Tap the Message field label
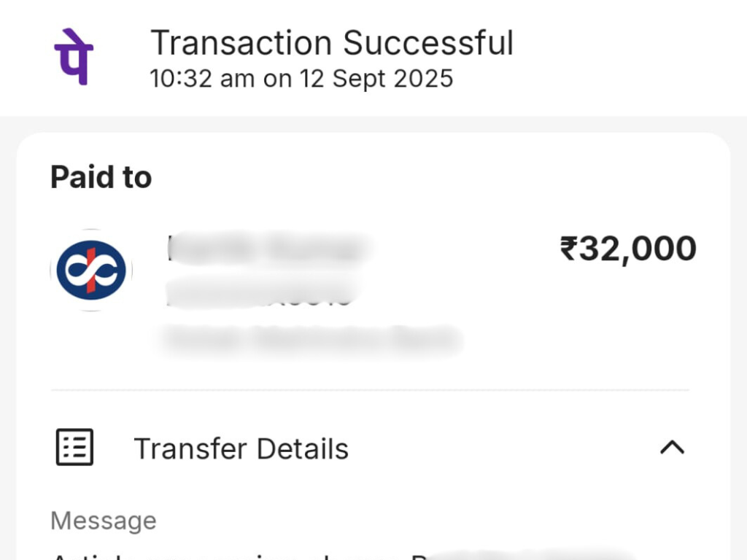 (x=103, y=520)
